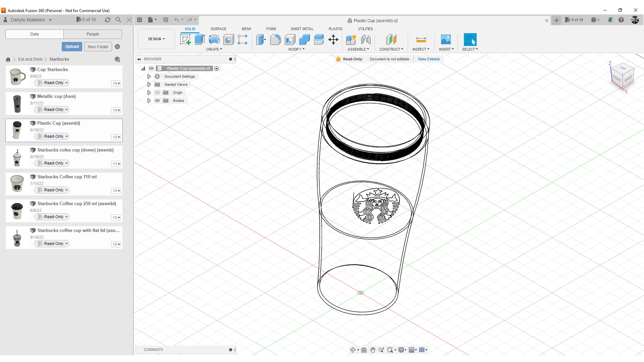Open the CREATE dropdown menu
644x362 pixels.
tap(214, 49)
